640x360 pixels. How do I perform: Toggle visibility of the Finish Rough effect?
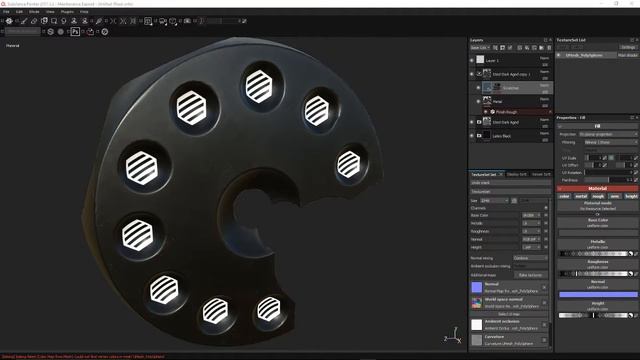pyautogui.click(x=486, y=112)
